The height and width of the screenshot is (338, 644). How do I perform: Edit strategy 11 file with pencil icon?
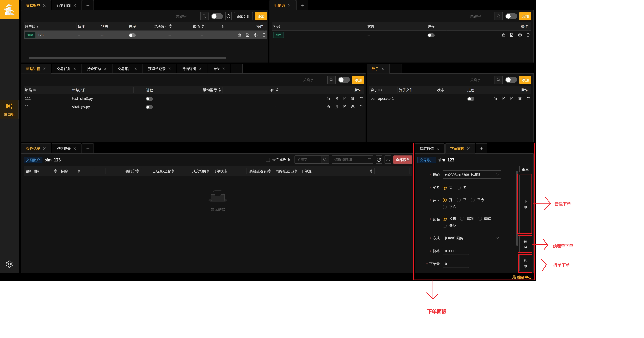[x=344, y=107]
